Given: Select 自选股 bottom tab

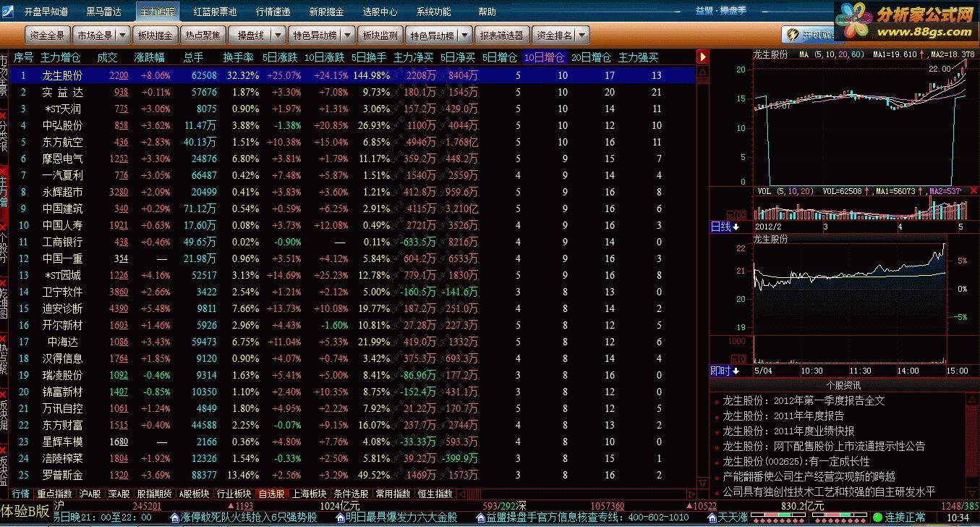Looking at the screenshot, I should (272, 494).
